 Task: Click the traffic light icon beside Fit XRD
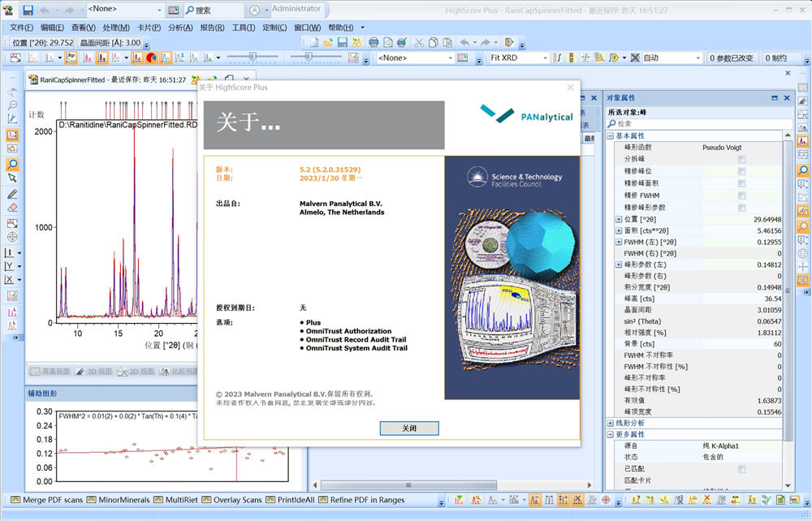pyautogui.click(x=571, y=58)
